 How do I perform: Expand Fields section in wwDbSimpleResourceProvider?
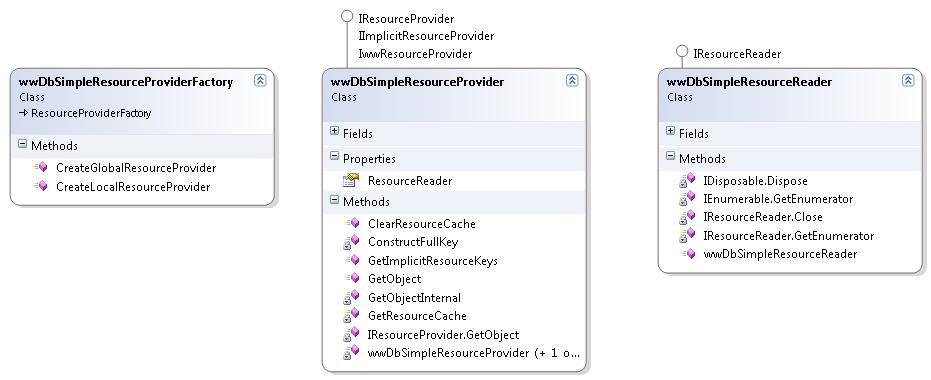pos(334,131)
